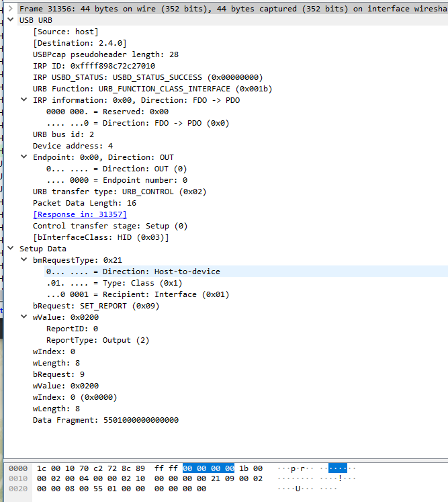Select the Device address: 4 row

73,146
